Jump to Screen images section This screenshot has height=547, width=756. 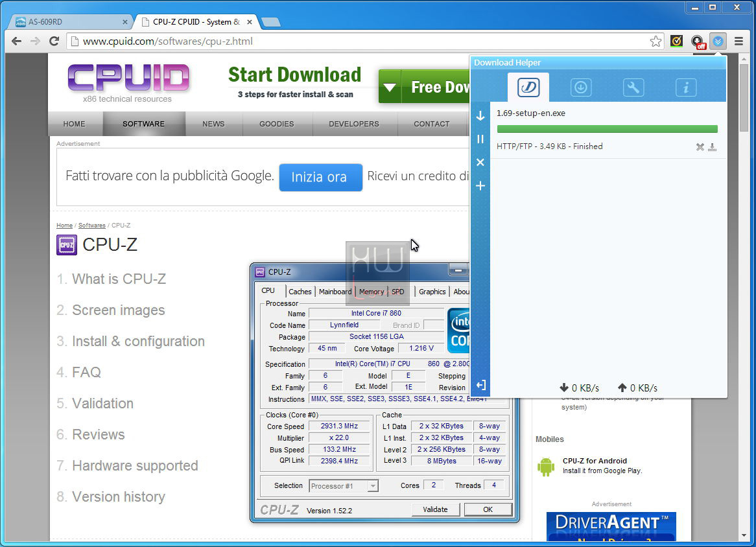pos(118,310)
